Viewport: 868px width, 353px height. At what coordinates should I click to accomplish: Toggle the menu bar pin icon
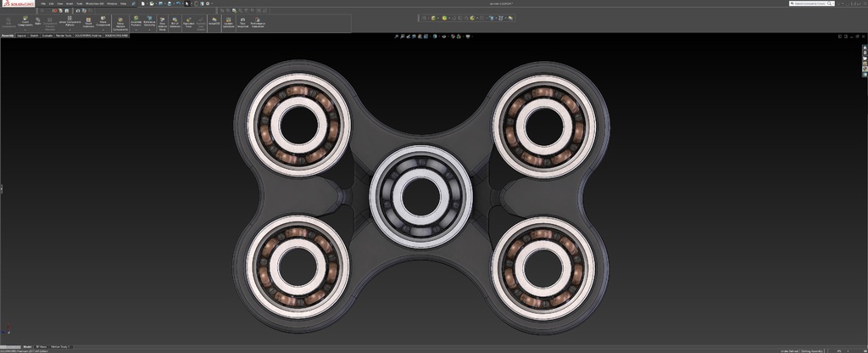coord(133,3)
